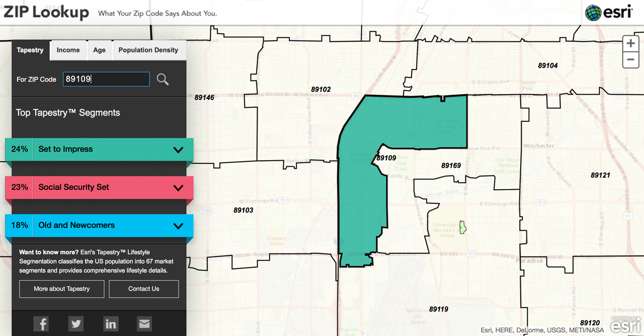Image resolution: width=644 pixels, height=336 pixels.
Task: Click the Powered by Esri map logo
Action: click(625, 325)
